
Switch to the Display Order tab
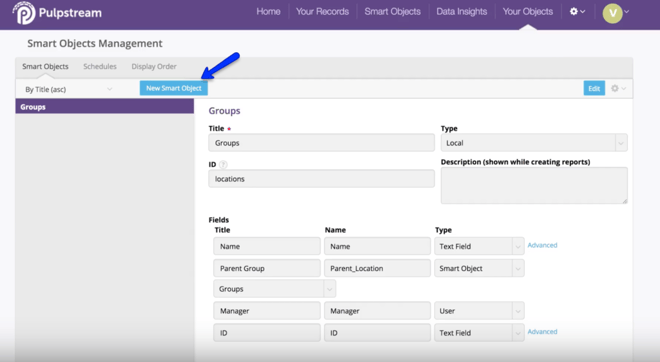tap(154, 67)
